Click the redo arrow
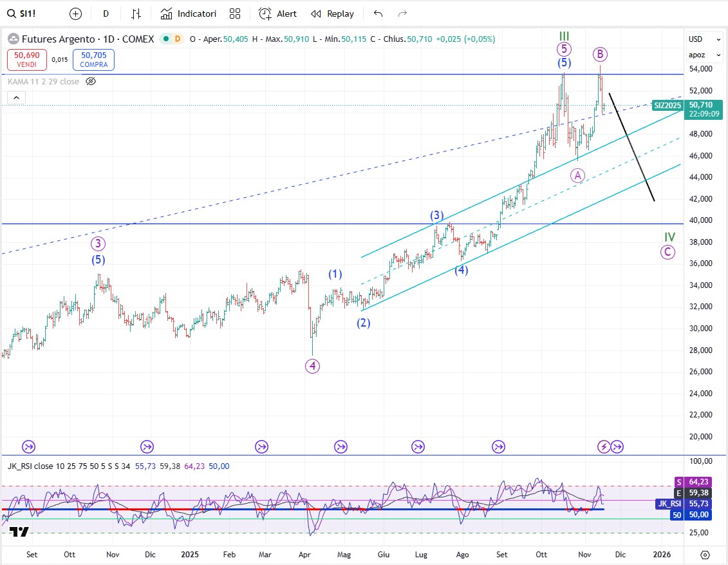 coord(402,14)
